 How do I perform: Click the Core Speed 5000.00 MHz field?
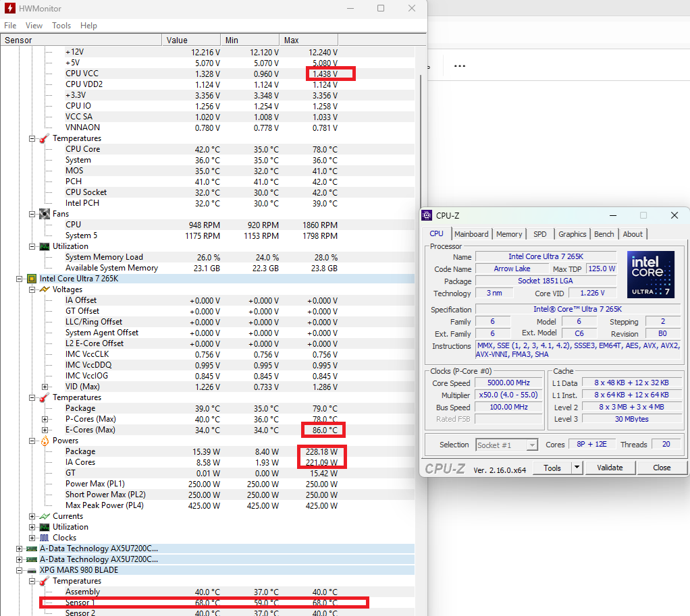[508, 383]
